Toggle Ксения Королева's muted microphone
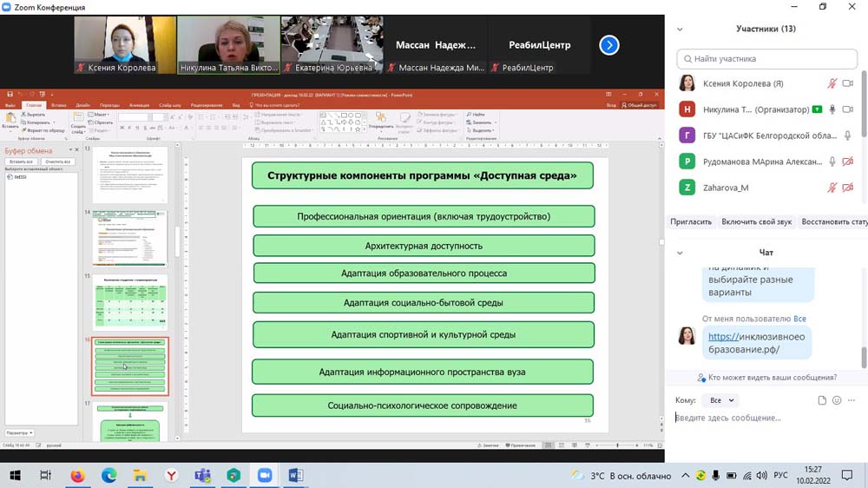868x488 pixels. (x=832, y=83)
